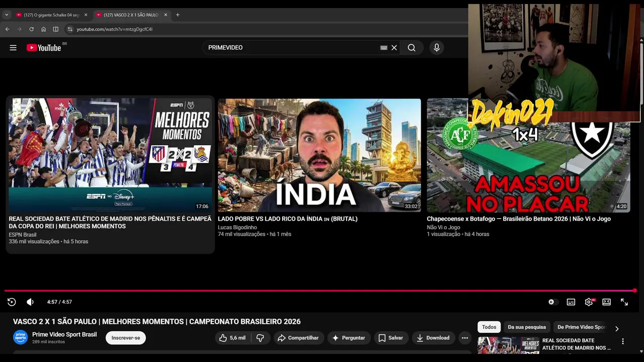View site information icon in address bar
This screenshot has height=362, width=644.
click(x=70, y=29)
